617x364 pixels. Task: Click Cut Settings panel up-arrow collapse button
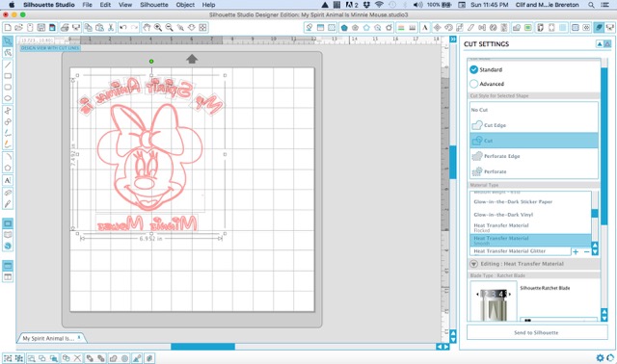pos(600,44)
